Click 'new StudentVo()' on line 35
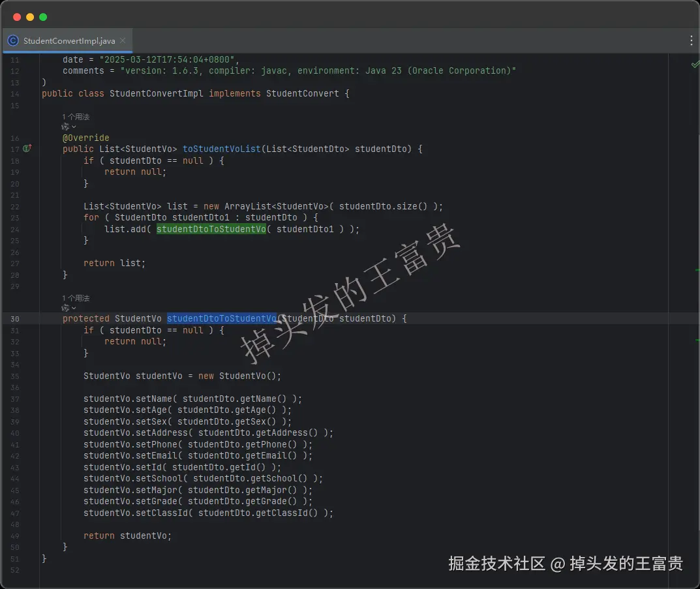This screenshot has height=589, width=700. click(x=239, y=376)
